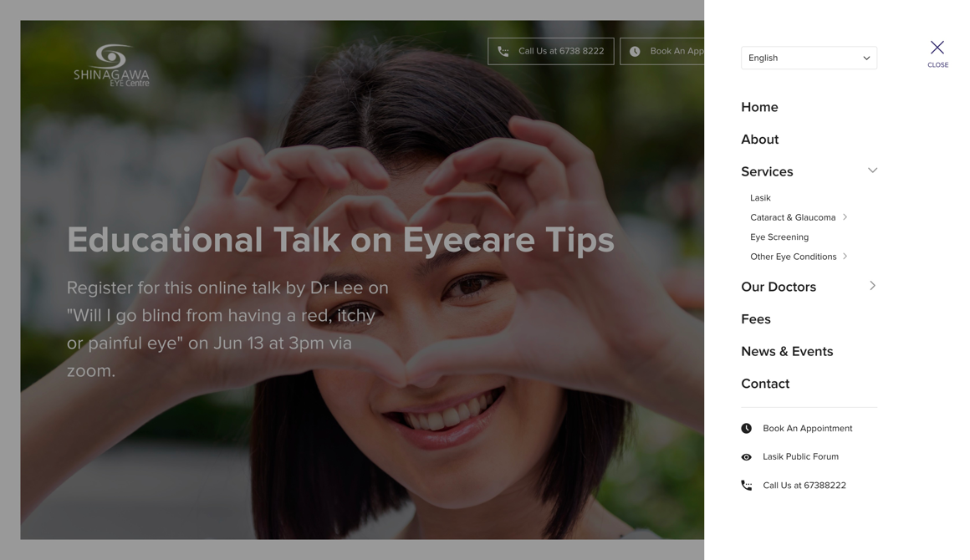Click the Contact menu link
The image size is (970, 560).
(x=764, y=384)
